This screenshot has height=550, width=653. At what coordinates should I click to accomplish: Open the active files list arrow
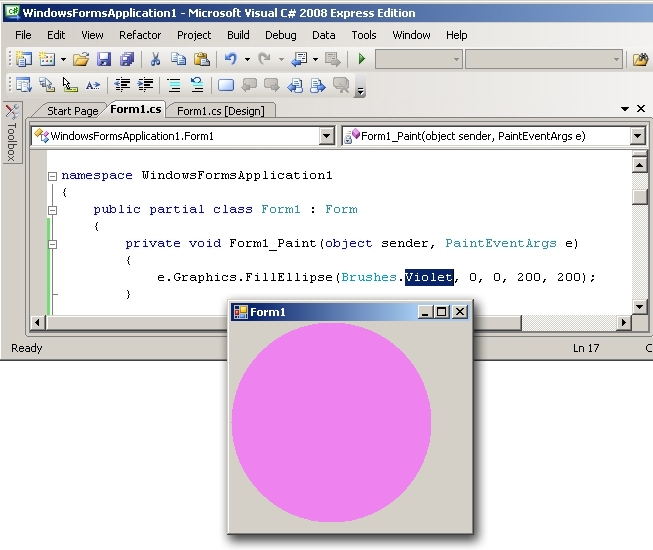624,109
